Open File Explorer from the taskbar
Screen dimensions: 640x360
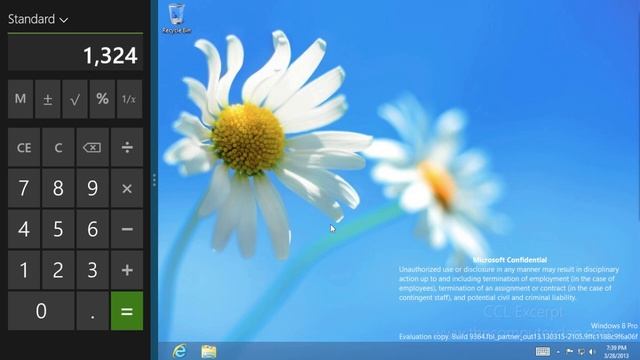[209, 351]
